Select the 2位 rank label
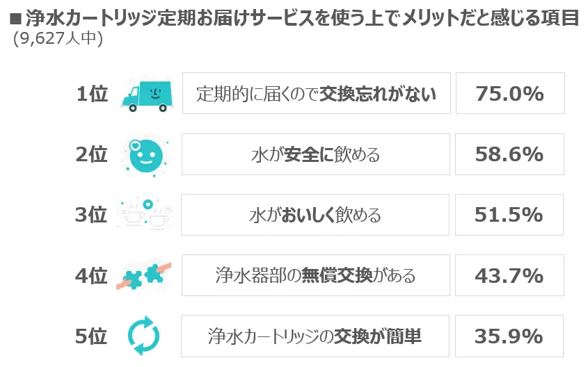The width and height of the screenshot is (588, 367). (x=91, y=154)
